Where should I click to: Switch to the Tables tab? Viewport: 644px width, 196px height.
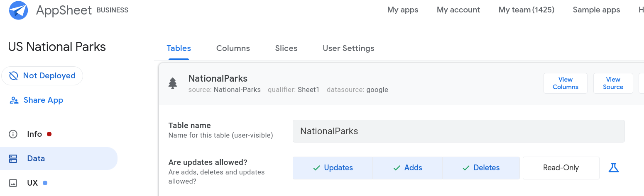[179, 48]
